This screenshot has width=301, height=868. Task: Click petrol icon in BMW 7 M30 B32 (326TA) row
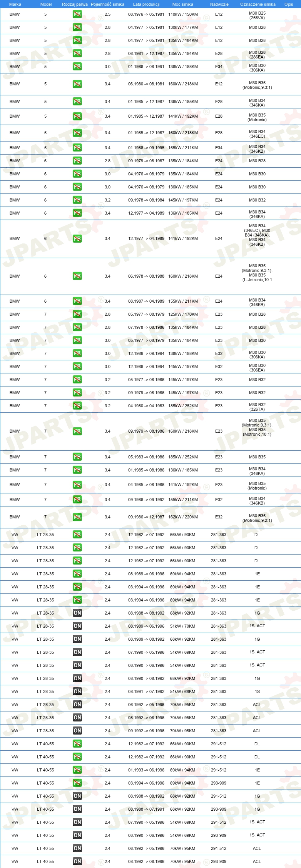[77, 406]
